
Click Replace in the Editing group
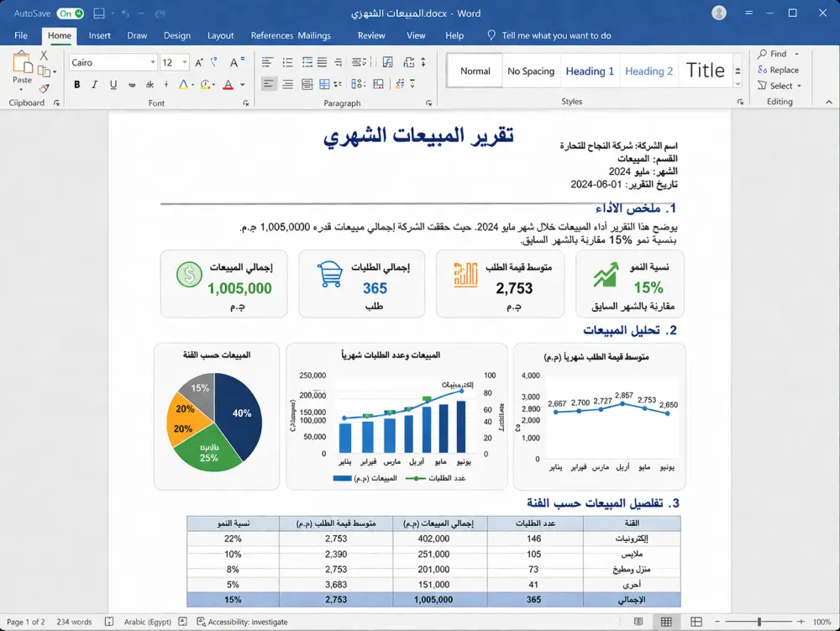tap(781, 70)
